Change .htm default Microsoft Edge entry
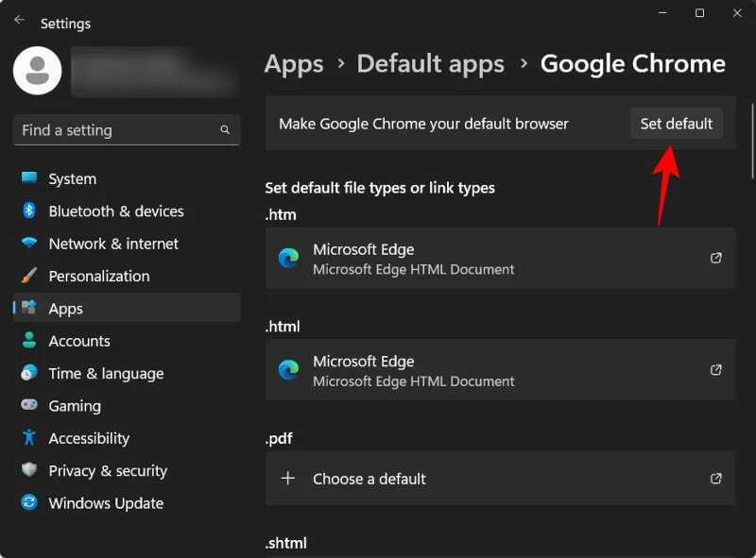This screenshot has height=558, width=756. pos(500,259)
